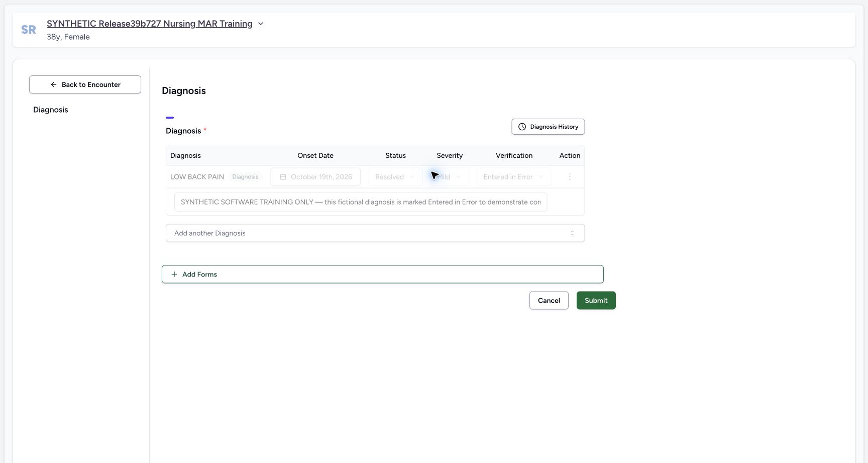Open the Entered in Error verification dropdown
Image resolution: width=868 pixels, height=463 pixels.
tap(514, 177)
